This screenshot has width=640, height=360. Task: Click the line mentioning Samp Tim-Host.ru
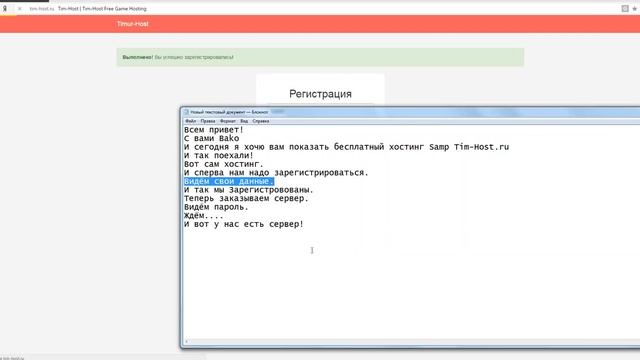pyautogui.click(x=347, y=147)
